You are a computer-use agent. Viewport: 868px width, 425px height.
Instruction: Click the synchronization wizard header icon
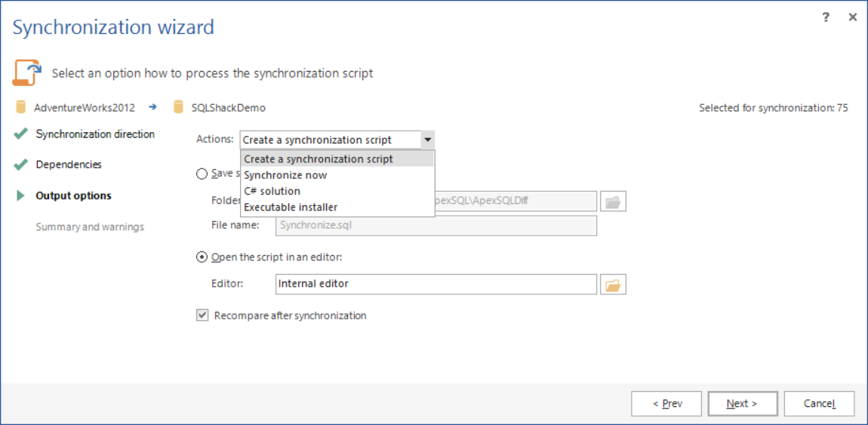pos(26,72)
